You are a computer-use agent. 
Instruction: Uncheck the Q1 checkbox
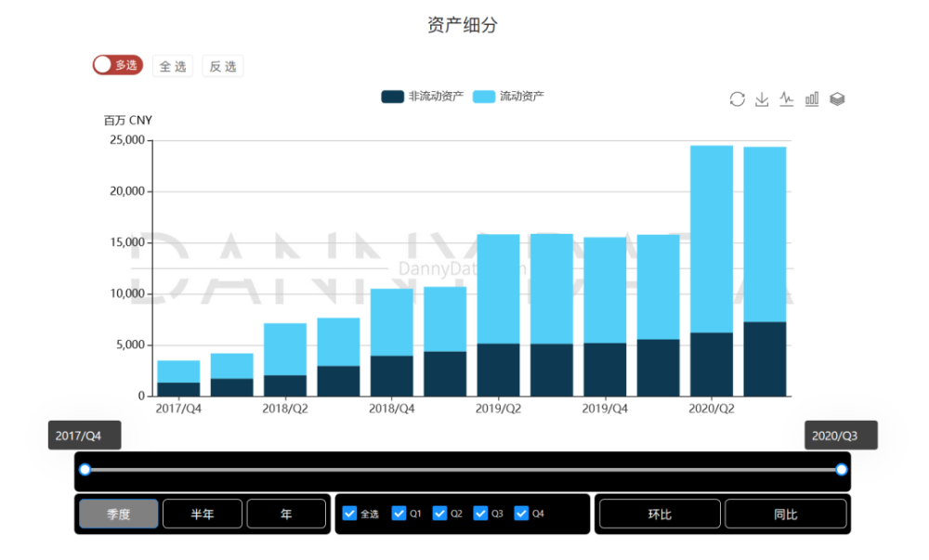399,513
